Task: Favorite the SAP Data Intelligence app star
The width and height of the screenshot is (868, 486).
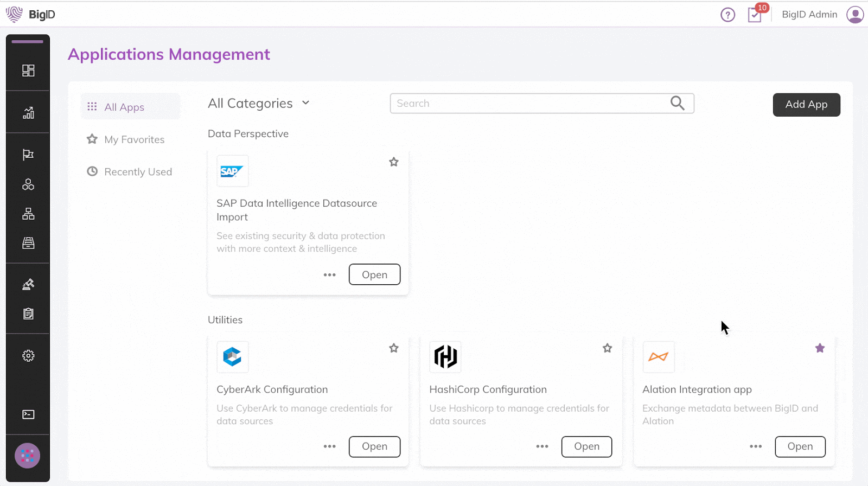Action: pyautogui.click(x=394, y=162)
